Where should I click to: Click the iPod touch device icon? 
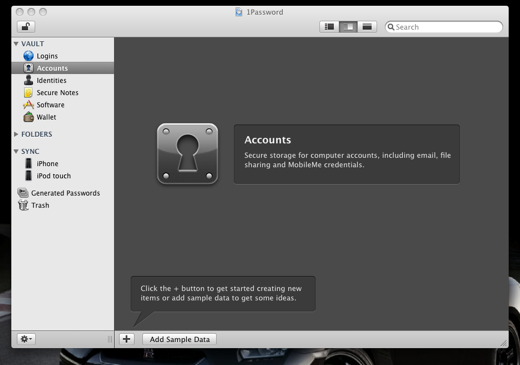[x=29, y=176]
